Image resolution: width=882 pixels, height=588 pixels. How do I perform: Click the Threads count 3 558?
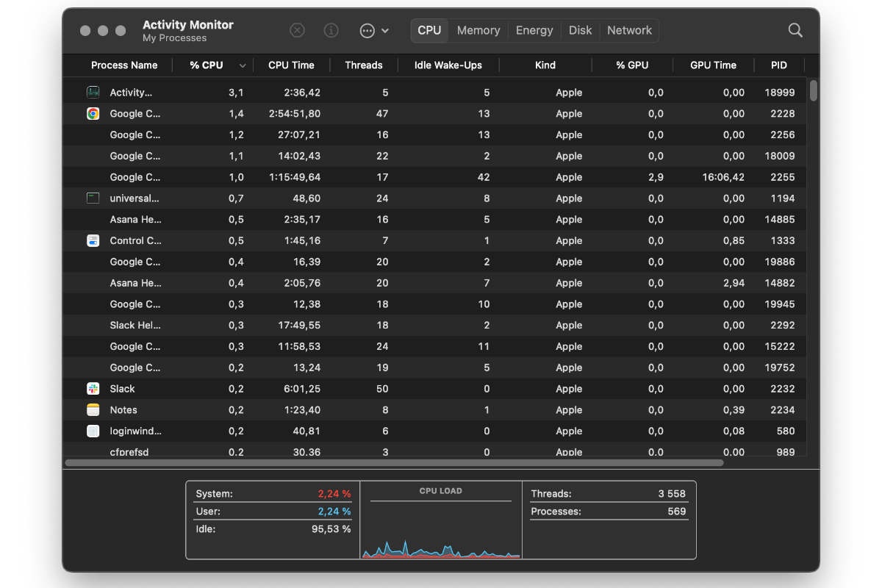672,494
